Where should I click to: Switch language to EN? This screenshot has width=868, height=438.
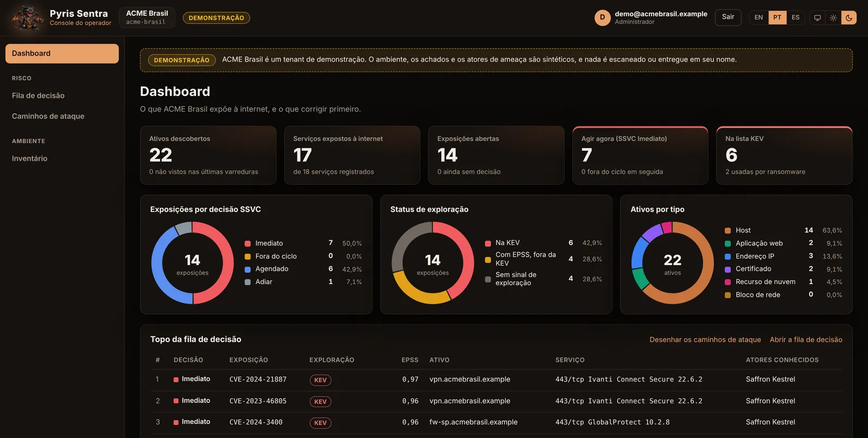[x=758, y=18]
